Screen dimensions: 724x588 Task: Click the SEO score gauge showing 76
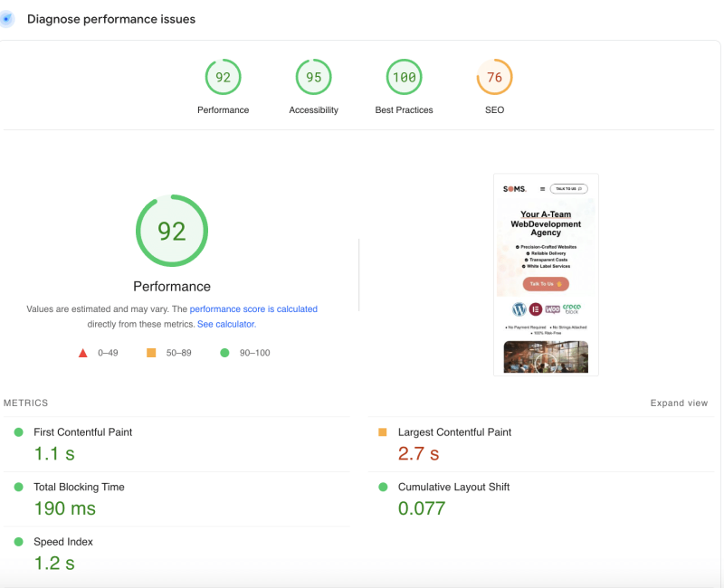click(494, 78)
